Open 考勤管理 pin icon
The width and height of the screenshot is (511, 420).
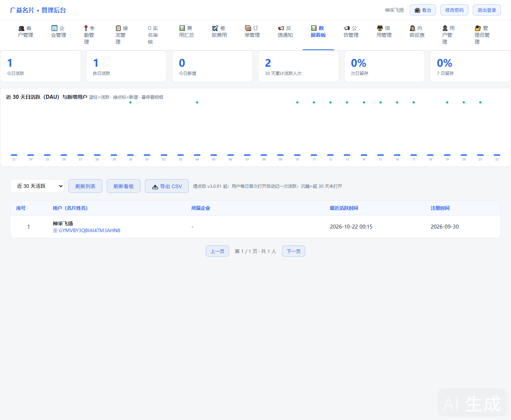(x=86, y=28)
